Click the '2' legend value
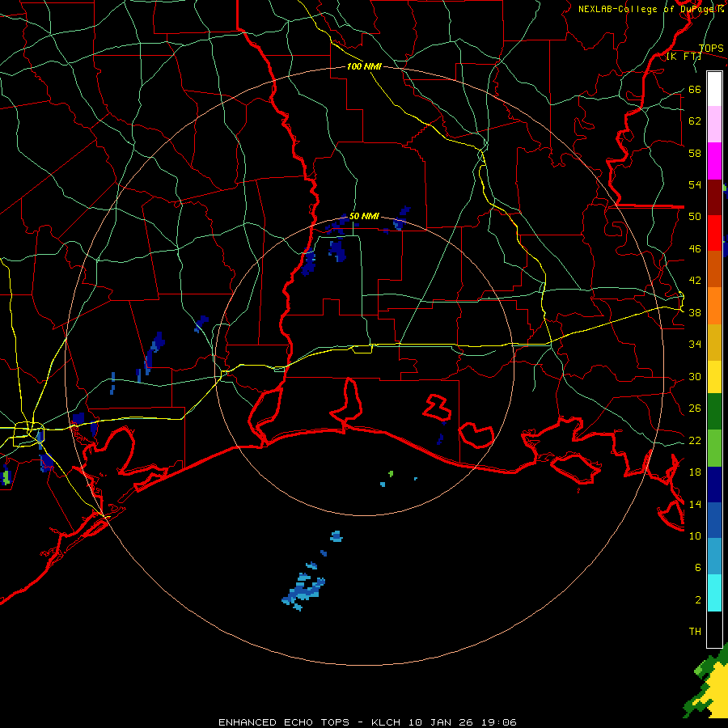 click(697, 600)
